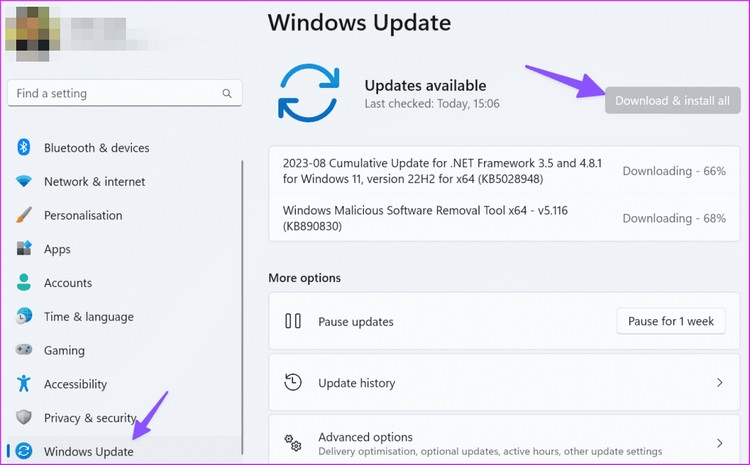Open Update history row

(504, 382)
